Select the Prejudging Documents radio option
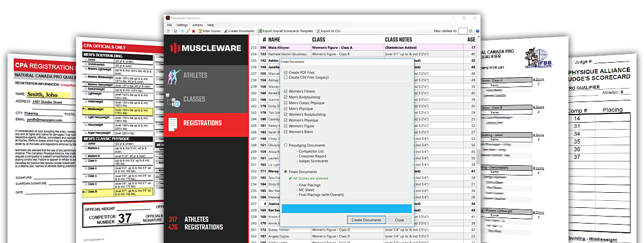 [286, 145]
